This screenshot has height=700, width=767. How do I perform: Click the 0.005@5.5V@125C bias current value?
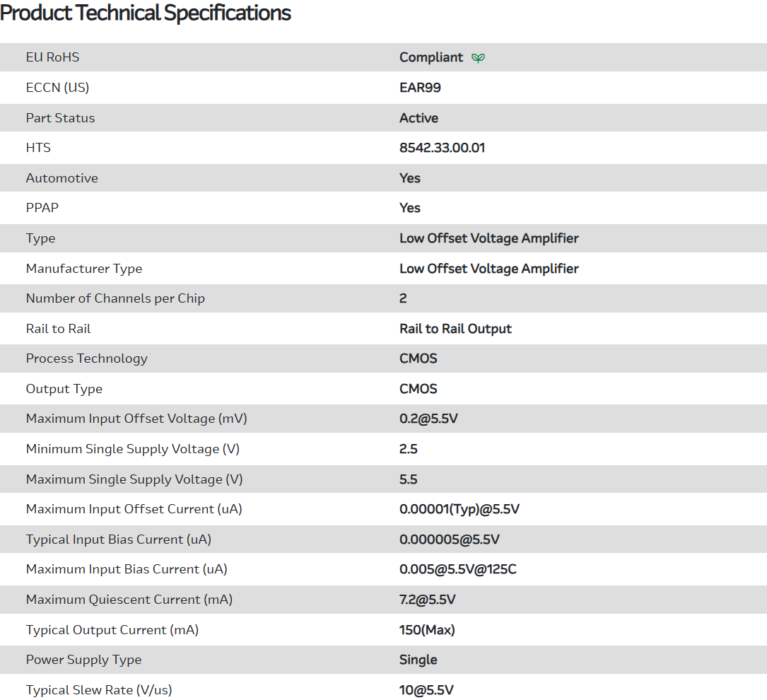pyautogui.click(x=457, y=569)
